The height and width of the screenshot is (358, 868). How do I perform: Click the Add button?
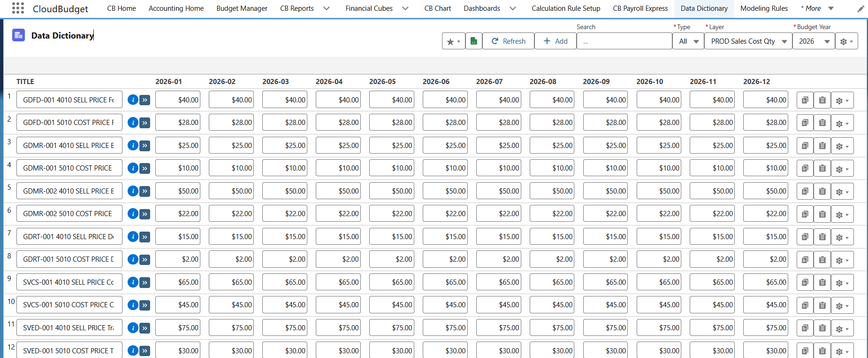point(556,41)
